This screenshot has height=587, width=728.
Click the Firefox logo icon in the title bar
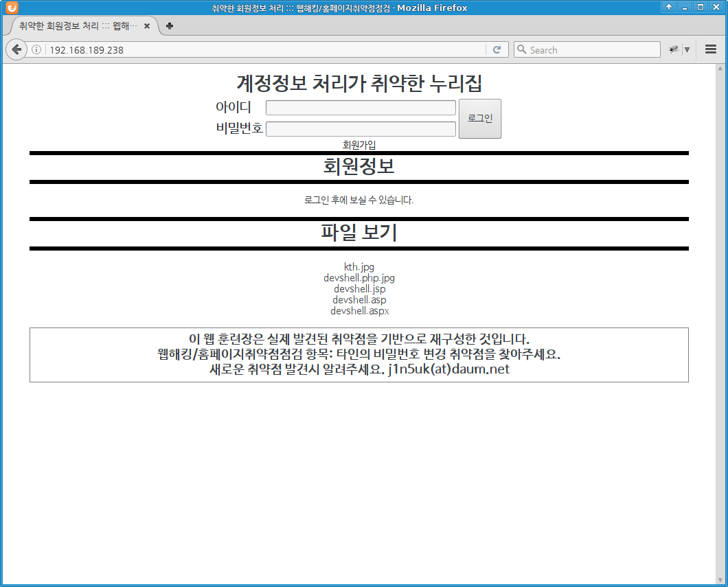tap(12, 8)
